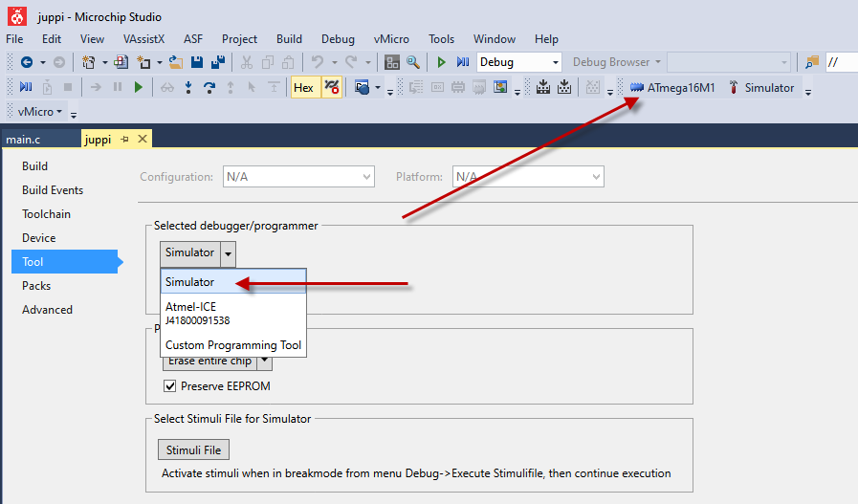This screenshot has width=858, height=504.
Task: Click the Simulator debugger dropdown arrow
Action: pyautogui.click(x=229, y=254)
